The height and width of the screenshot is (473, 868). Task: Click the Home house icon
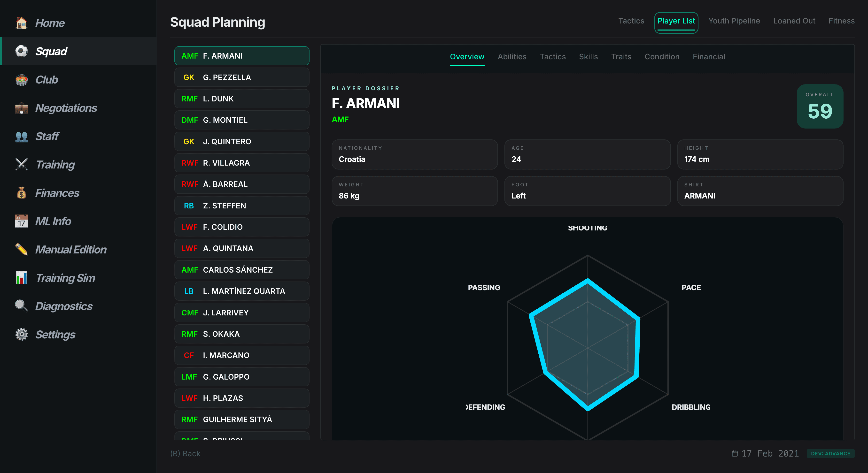point(22,23)
